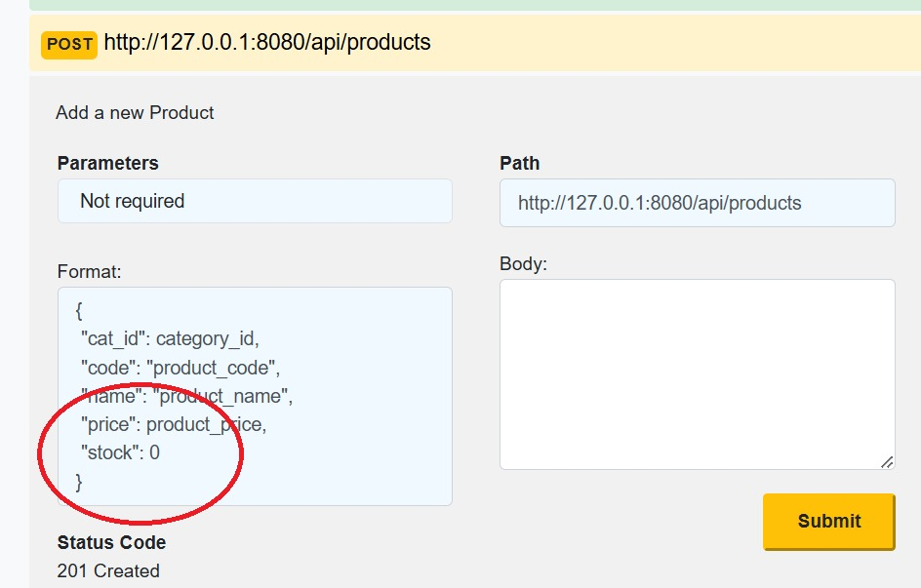Screen dimensions: 921x588
Task: Select the Path URL field
Action: pyautogui.click(x=696, y=202)
